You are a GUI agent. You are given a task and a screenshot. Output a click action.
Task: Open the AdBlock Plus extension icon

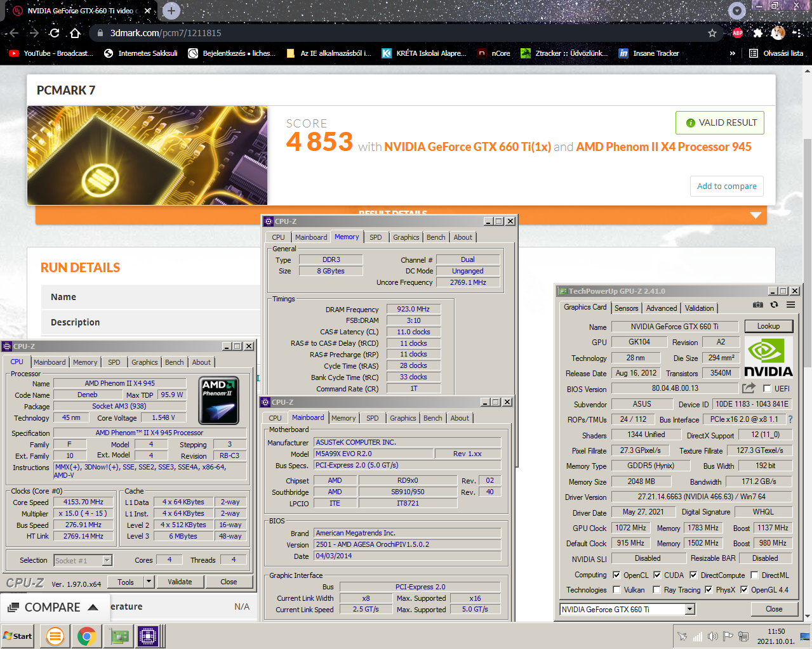tap(737, 33)
